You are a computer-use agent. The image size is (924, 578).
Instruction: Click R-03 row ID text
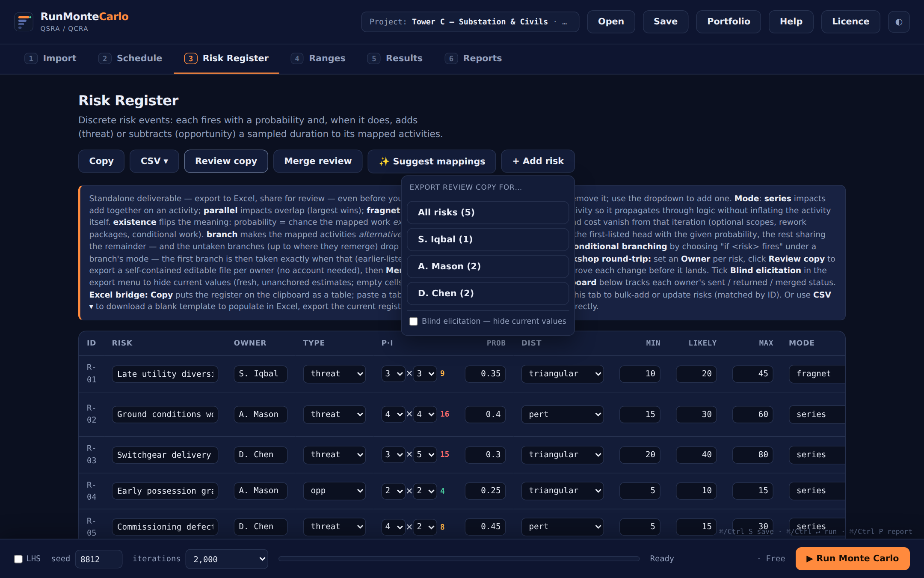click(x=92, y=454)
